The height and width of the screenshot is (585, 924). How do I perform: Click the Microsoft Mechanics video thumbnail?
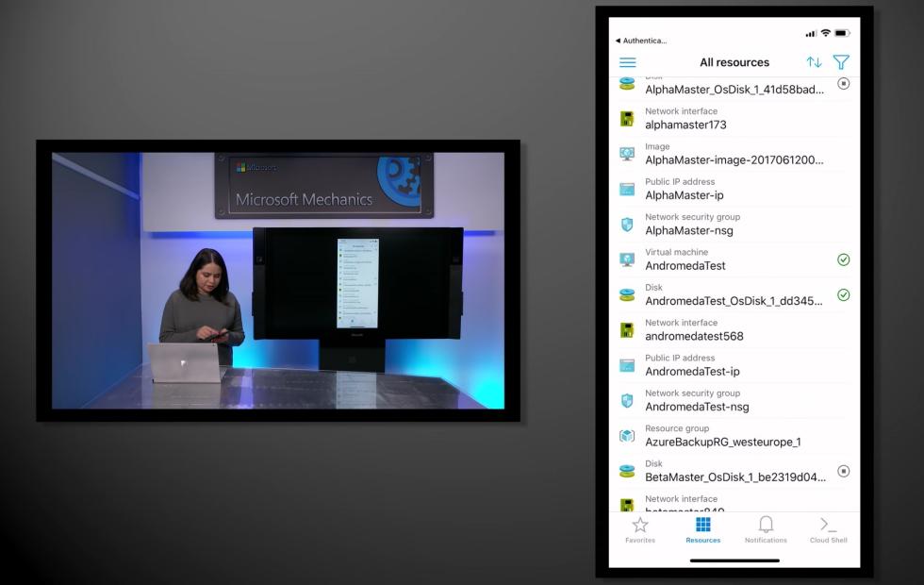(x=278, y=280)
